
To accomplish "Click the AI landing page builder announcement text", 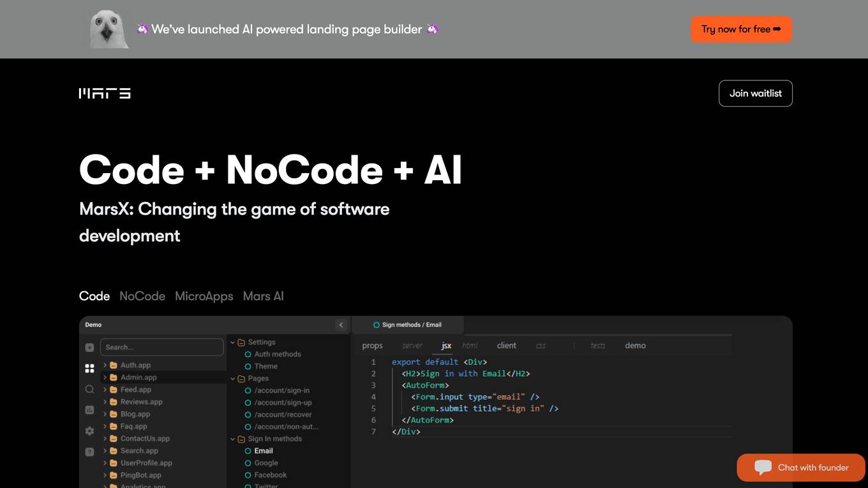I will [287, 29].
